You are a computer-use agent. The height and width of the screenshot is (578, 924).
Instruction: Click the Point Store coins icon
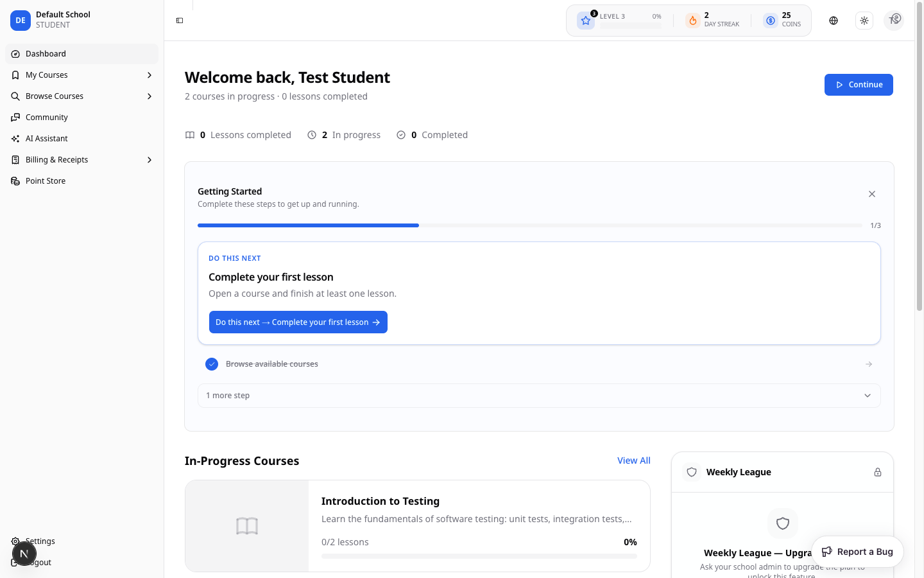click(x=15, y=181)
